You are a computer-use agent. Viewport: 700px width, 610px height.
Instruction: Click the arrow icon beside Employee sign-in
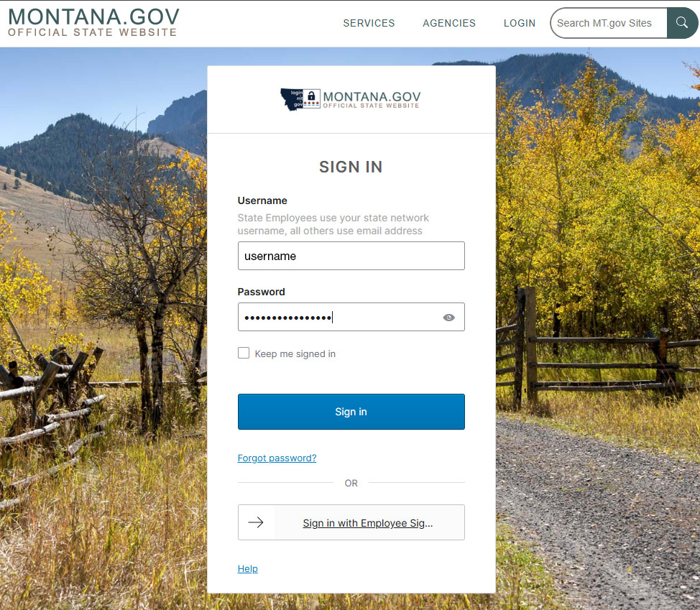(x=256, y=522)
